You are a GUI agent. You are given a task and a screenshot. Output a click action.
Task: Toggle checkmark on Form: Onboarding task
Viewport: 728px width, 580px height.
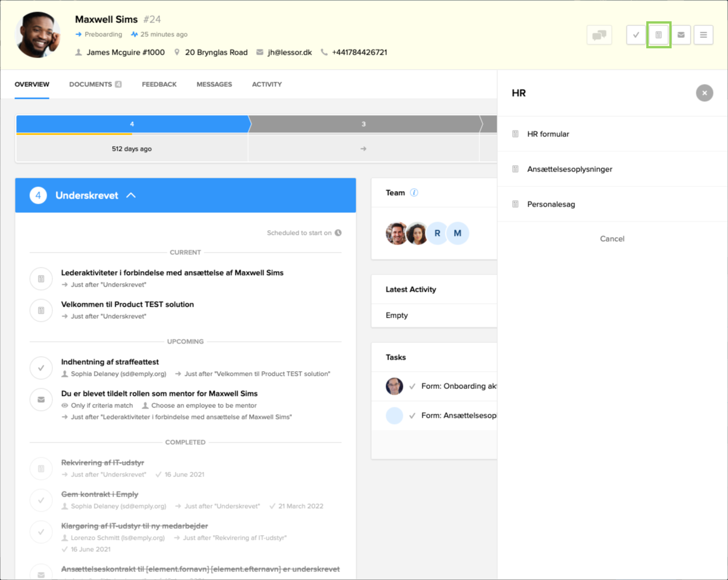pyautogui.click(x=412, y=387)
